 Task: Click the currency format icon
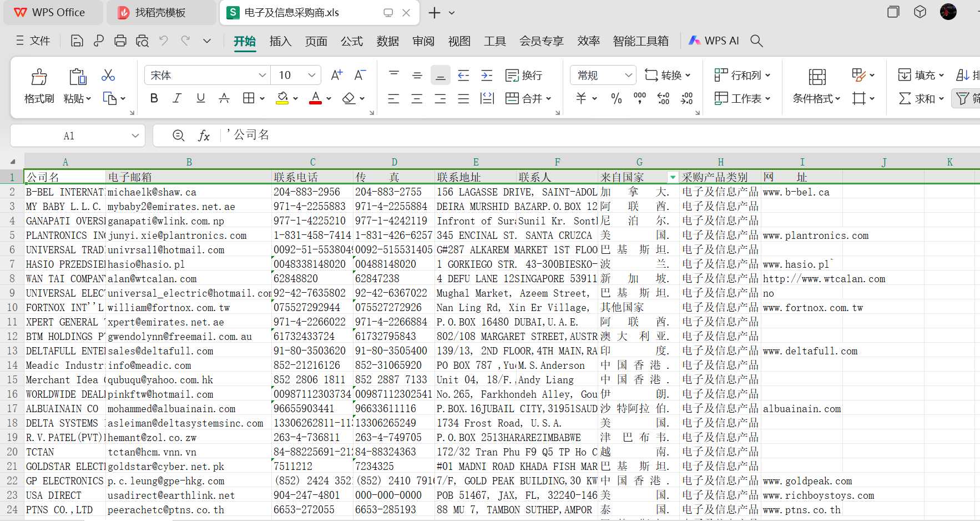pyautogui.click(x=581, y=98)
